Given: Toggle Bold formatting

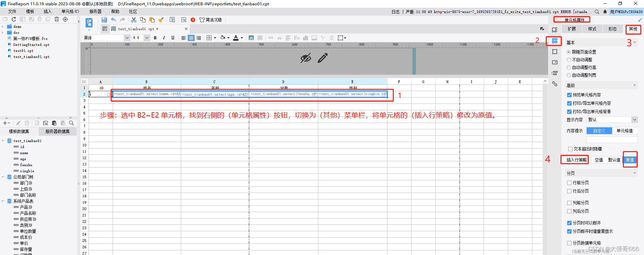Looking at the screenshot, I should 155,38.
